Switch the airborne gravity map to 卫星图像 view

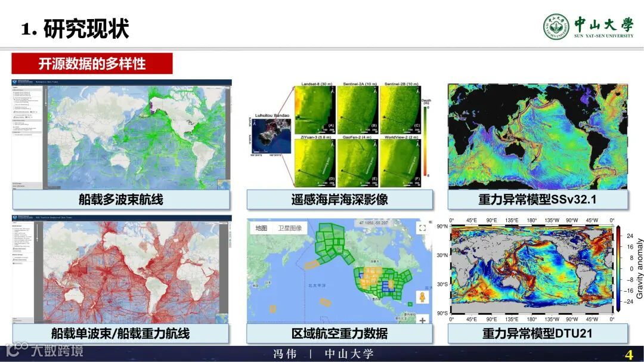click(x=290, y=228)
